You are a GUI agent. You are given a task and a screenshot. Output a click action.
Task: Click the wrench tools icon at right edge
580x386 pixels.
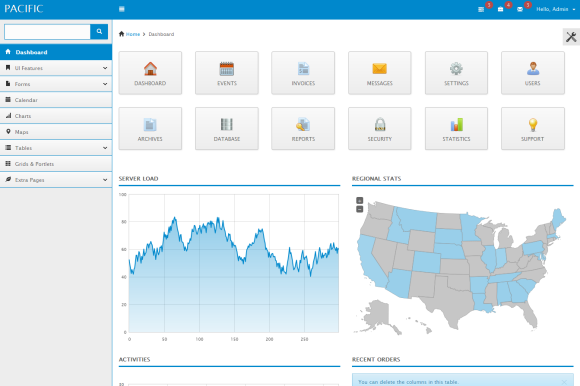point(571,37)
